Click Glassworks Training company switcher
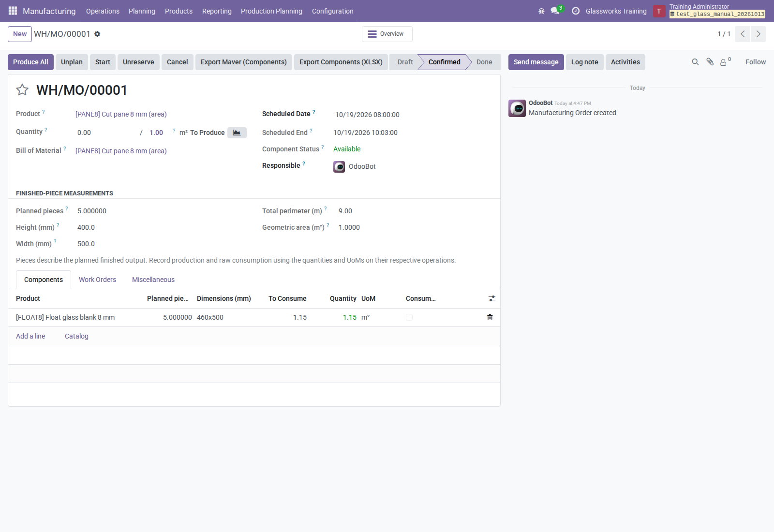Viewport: 774px width, 532px height. point(616,11)
